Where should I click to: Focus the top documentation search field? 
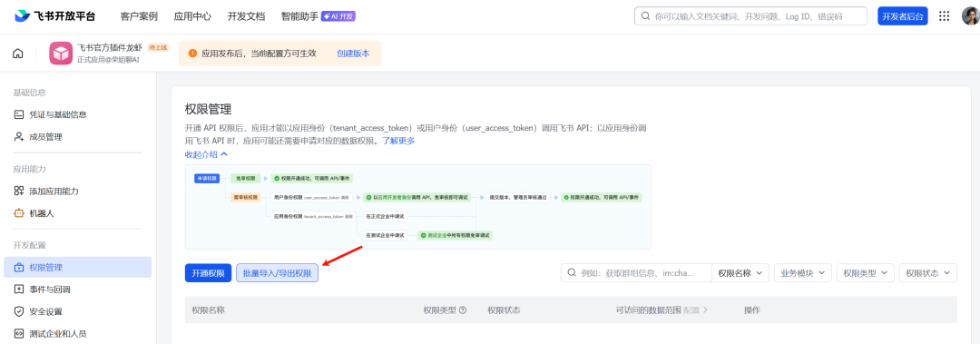coord(750,16)
